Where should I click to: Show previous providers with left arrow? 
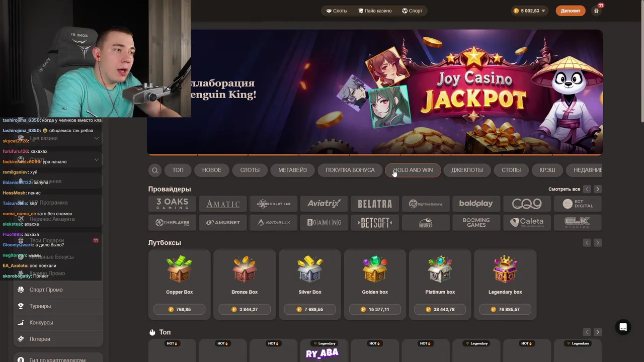[x=587, y=189]
